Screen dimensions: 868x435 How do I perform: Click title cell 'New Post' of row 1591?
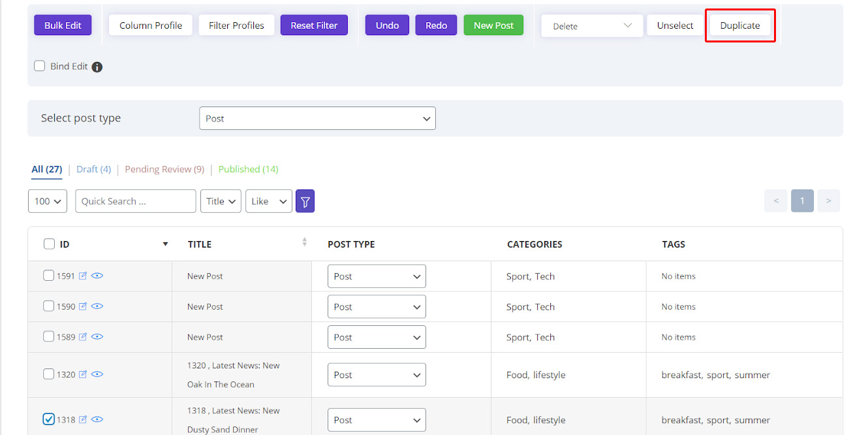click(x=205, y=276)
